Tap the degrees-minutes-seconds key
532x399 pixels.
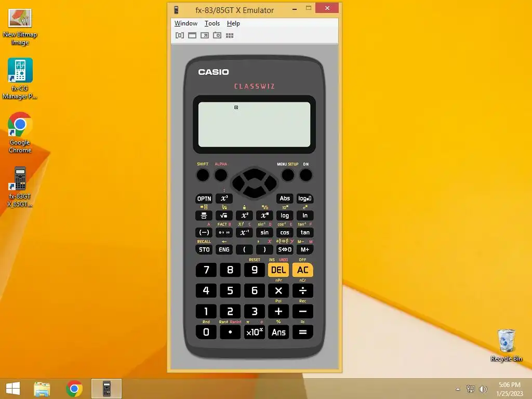coord(224,232)
